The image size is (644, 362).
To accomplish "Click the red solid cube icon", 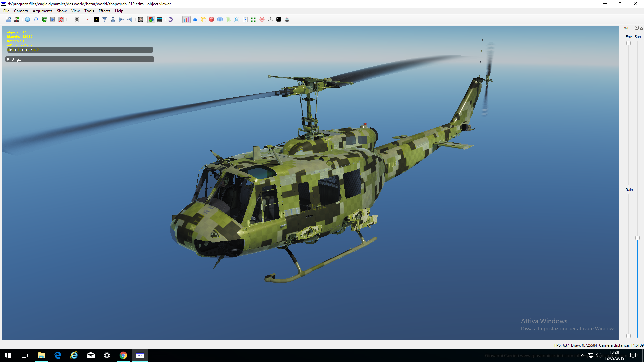I will coord(212,19).
